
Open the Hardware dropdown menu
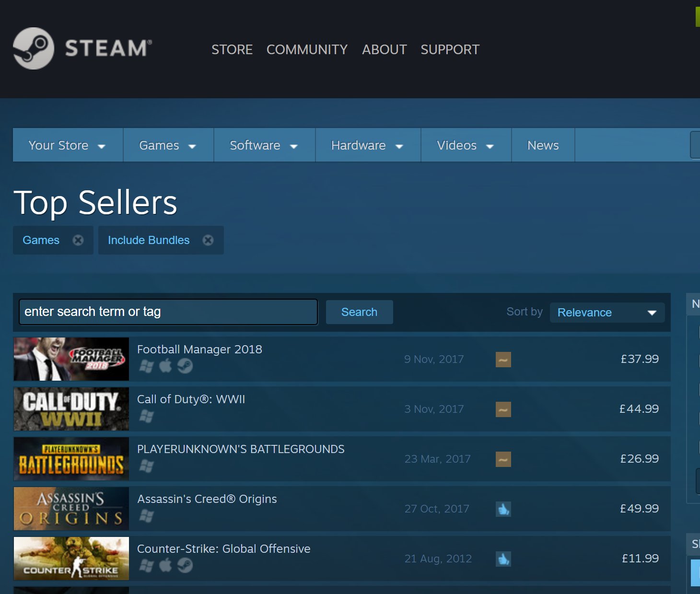pyautogui.click(x=368, y=145)
